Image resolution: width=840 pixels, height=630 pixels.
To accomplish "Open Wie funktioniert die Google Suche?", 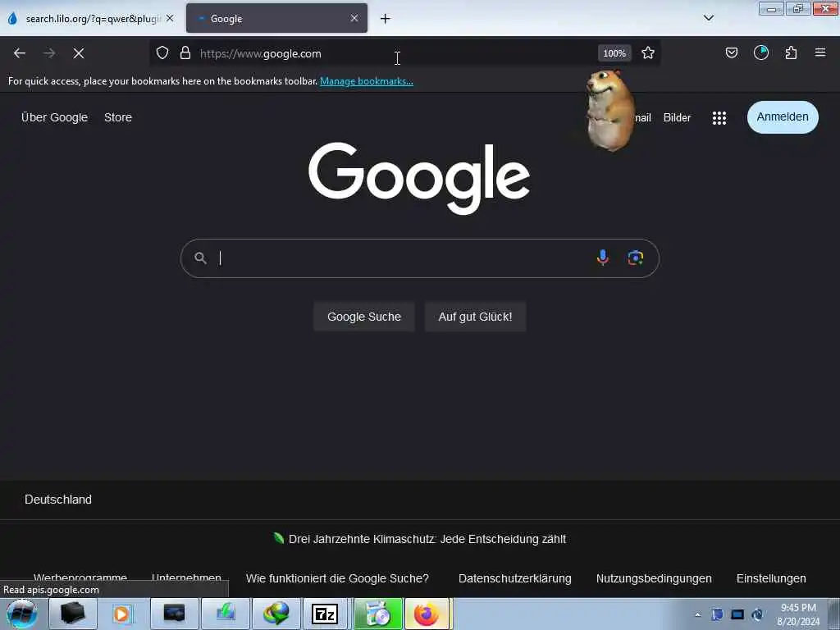I will pyautogui.click(x=337, y=578).
